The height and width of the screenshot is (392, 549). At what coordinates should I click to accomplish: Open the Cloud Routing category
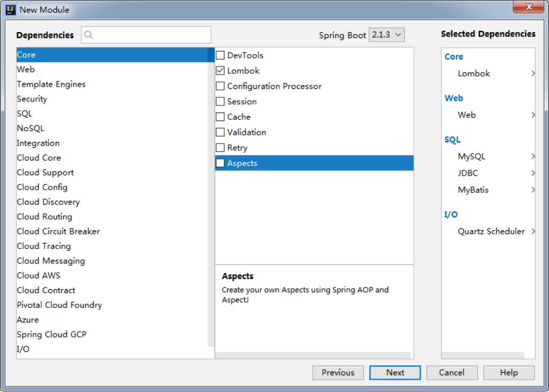pos(112,216)
